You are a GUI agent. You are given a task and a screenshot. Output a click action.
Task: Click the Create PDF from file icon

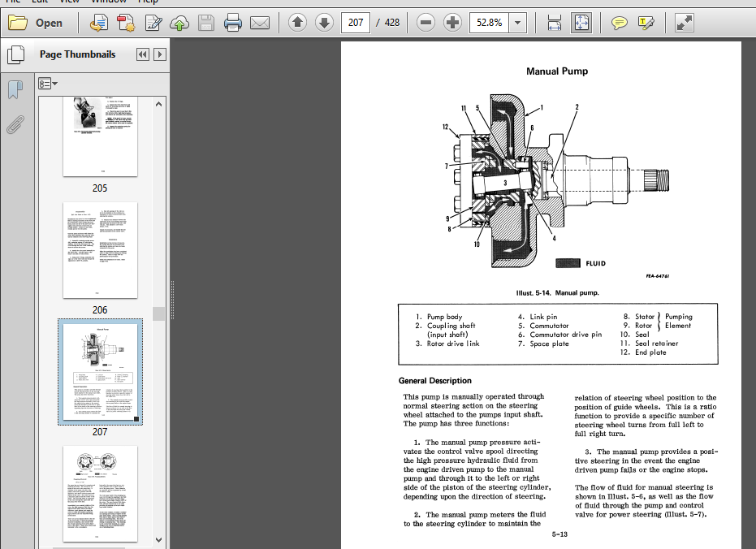click(x=99, y=23)
